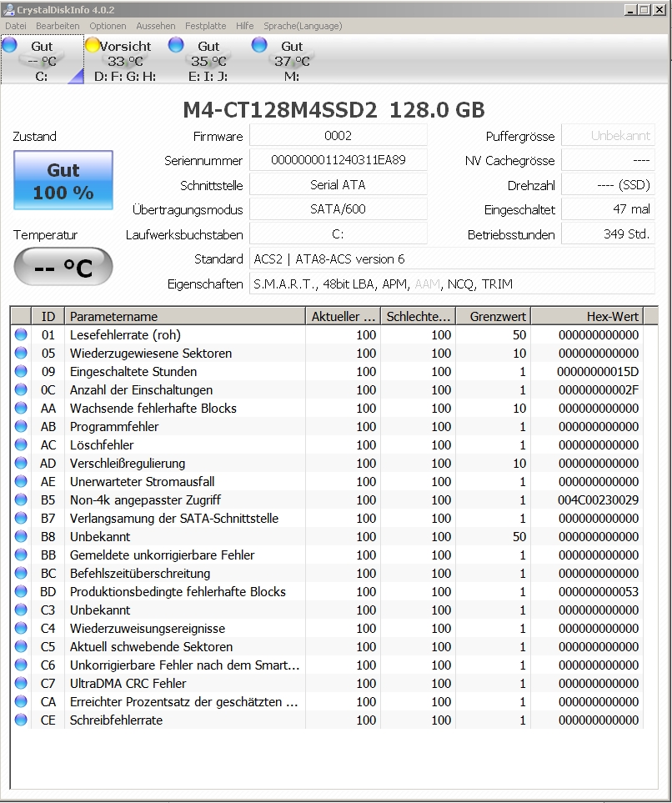The width and height of the screenshot is (672, 803).
Task: Open the Datei menu
Action: pyautogui.click(x=15, y=26)
